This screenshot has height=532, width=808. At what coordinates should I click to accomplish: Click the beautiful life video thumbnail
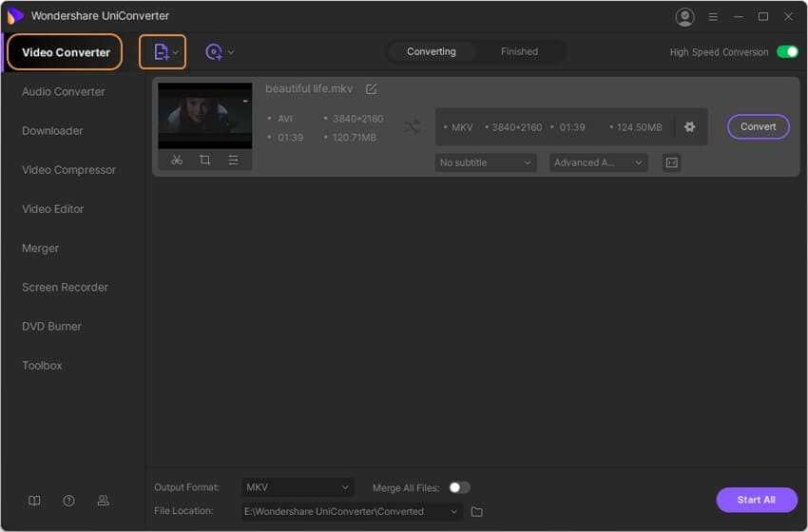pos(205,117)
